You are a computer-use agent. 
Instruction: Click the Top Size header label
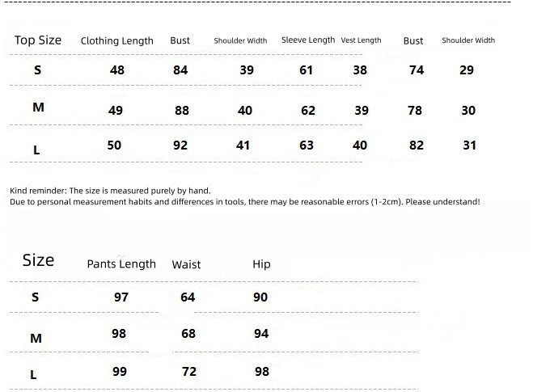point(38,40)
